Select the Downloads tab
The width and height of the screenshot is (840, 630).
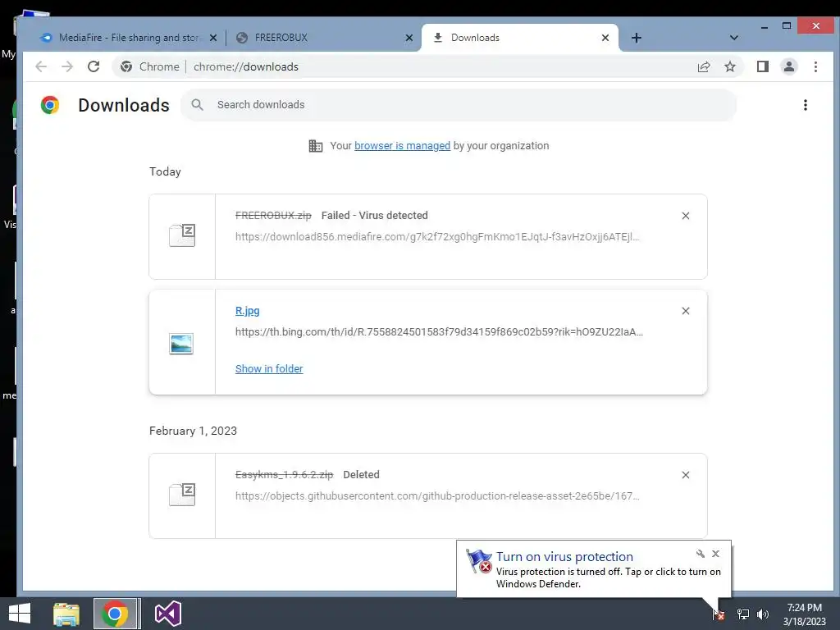pyautogui.click(x=519, y=38)
